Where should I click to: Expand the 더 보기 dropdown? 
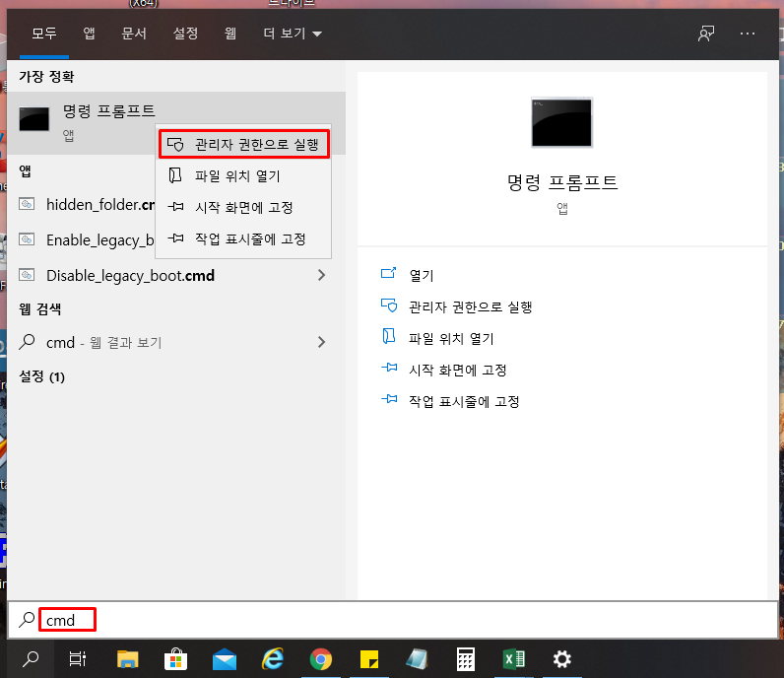coord(293,34)
